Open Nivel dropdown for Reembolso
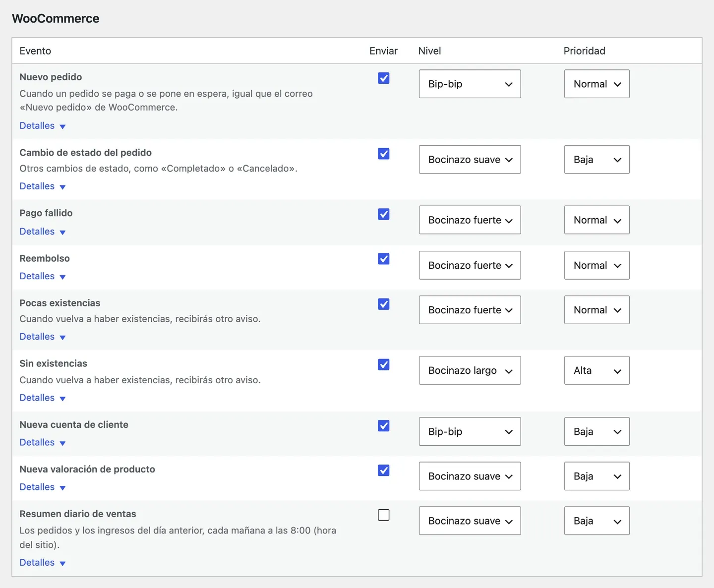 tap(470, 265)
